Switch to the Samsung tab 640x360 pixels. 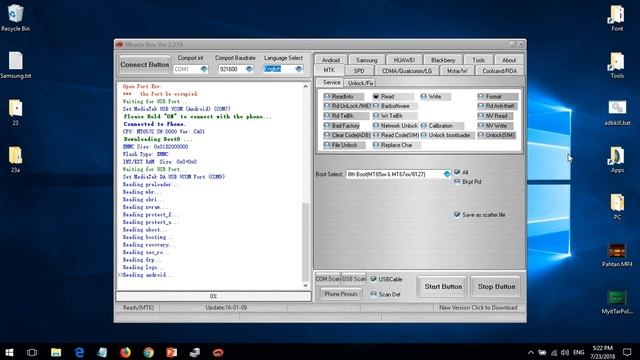(367, 60)
